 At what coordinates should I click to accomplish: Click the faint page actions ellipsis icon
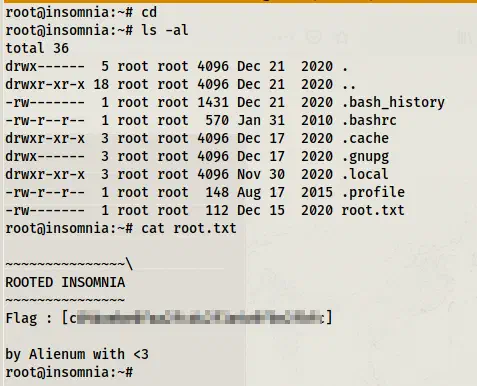[x=283, y=37]
